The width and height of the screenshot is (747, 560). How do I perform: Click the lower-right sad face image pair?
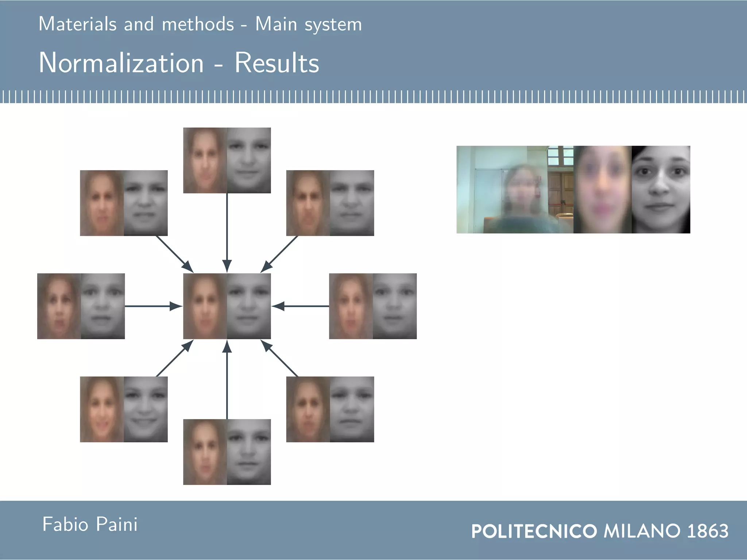coord(330,409)
